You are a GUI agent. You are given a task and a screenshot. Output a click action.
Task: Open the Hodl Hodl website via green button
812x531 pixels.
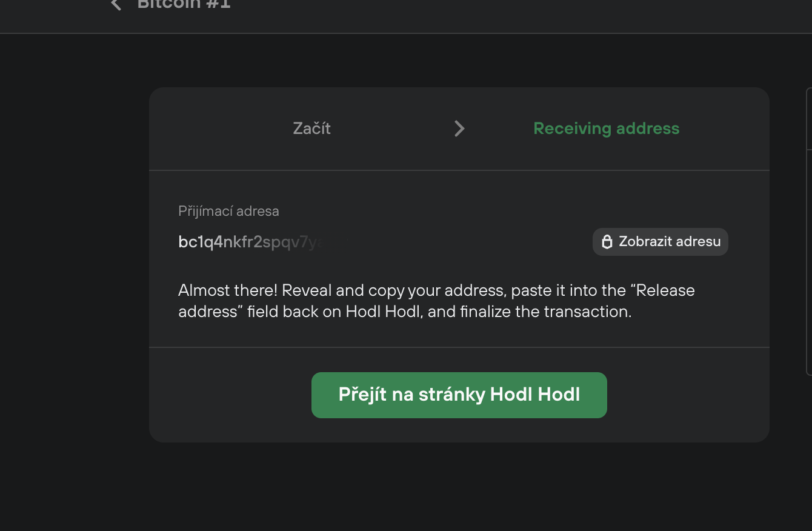(x=459, y=395)
